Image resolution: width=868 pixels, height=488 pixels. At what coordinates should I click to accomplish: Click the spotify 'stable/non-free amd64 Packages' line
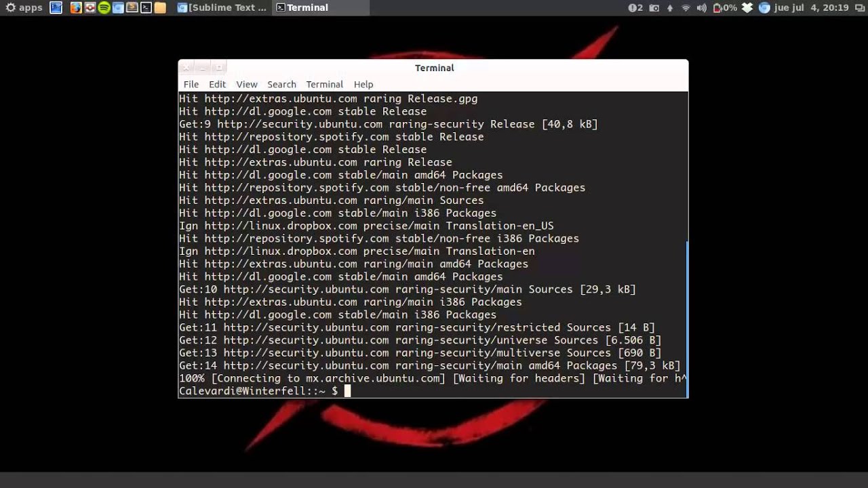(382, 188)
